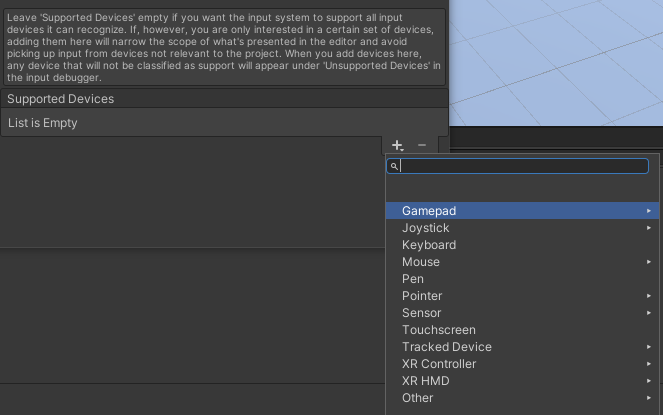This screenshot has width=663, height=415.
Task: Select Joystick in device list
Action: pyautogui.click(x=523, y=228)
